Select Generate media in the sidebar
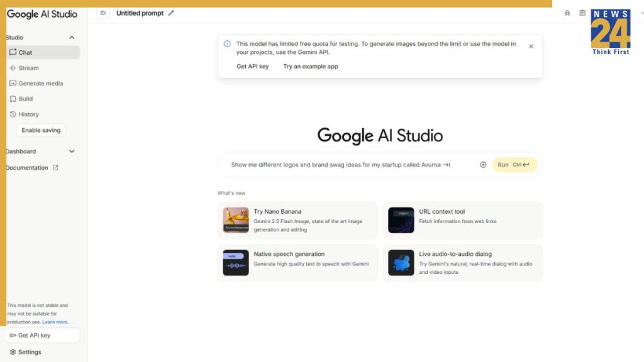Screen dimensions: 644x362 coord(40,84)
